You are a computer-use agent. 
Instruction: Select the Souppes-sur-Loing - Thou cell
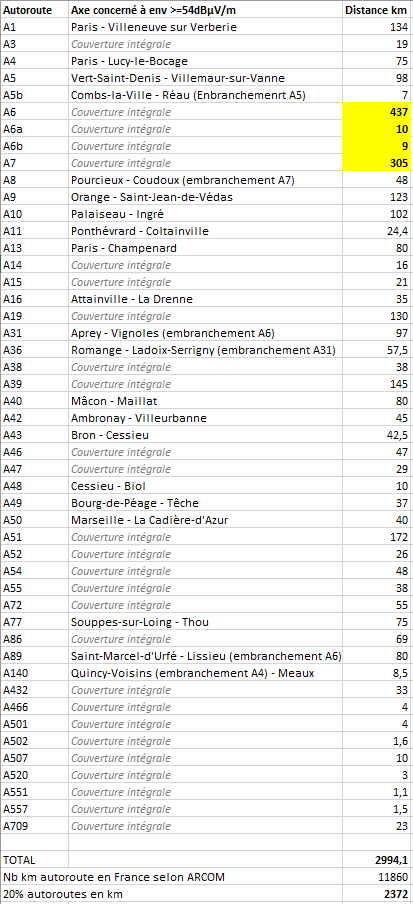click(205, 622)
